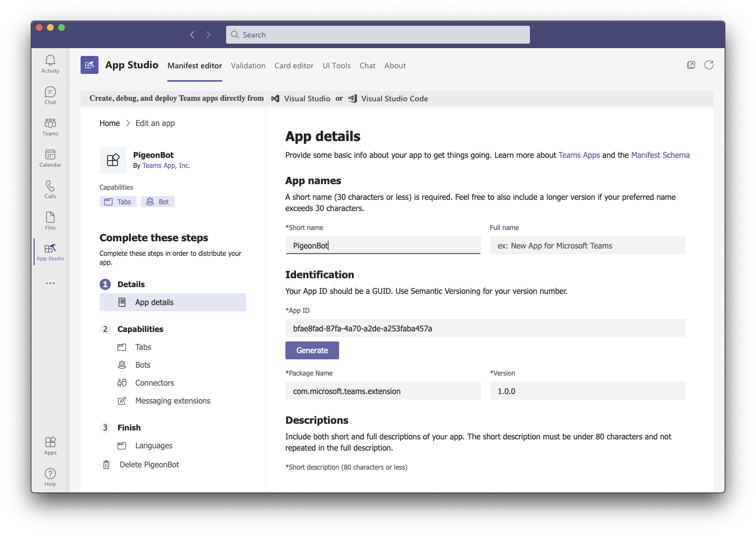Viewport: 756px width, 534px height.
Task: Click Delete PigeonBot
Action: click(149, 465)
